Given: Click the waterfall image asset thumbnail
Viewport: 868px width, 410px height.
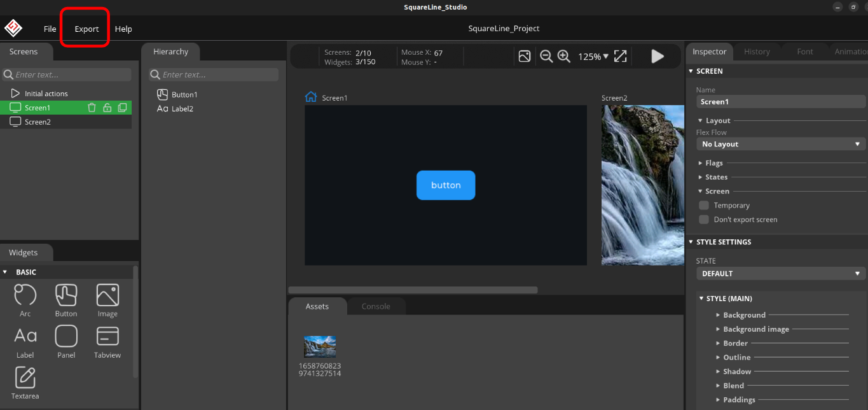Looking at the screenshot, I should click(320, 346).
